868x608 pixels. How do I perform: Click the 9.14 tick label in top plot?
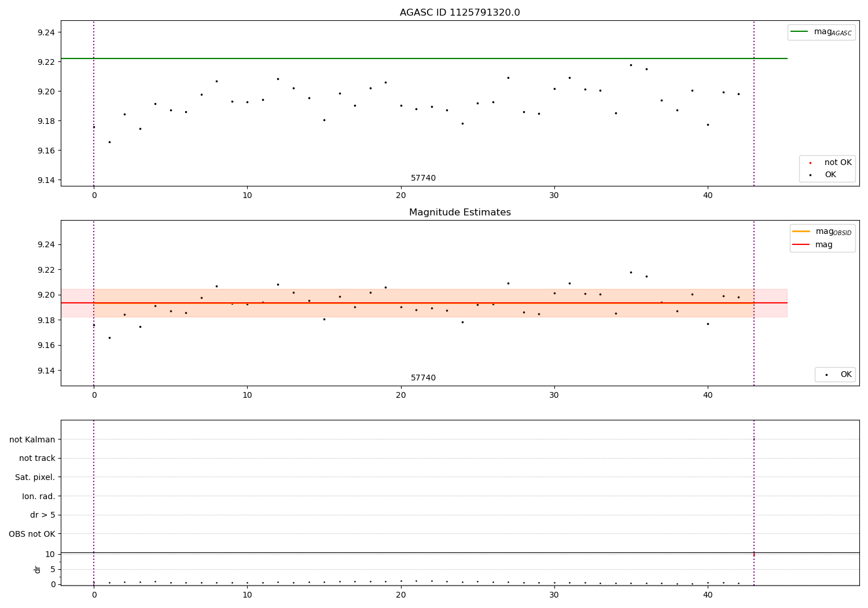pos(46,180)
